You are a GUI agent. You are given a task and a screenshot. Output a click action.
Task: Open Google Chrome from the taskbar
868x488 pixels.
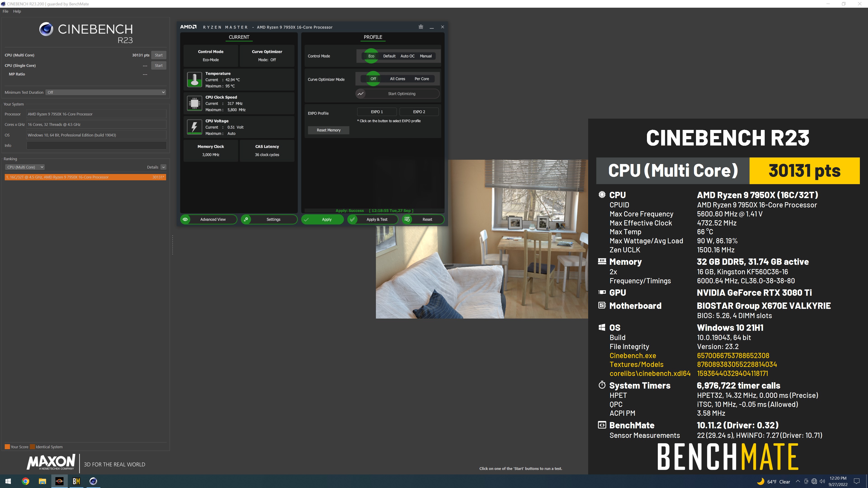tap(25, 481)
